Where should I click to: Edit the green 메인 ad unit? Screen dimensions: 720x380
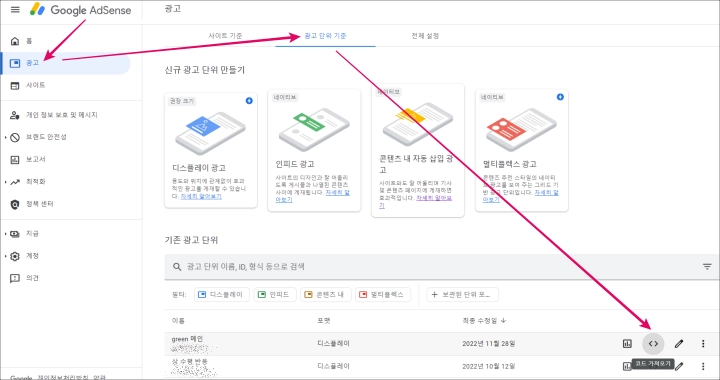coord(679,343)
